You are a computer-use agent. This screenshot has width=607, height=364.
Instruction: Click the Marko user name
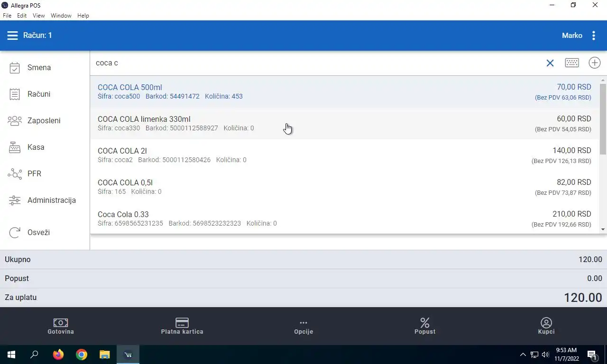(x=572, y=36)
